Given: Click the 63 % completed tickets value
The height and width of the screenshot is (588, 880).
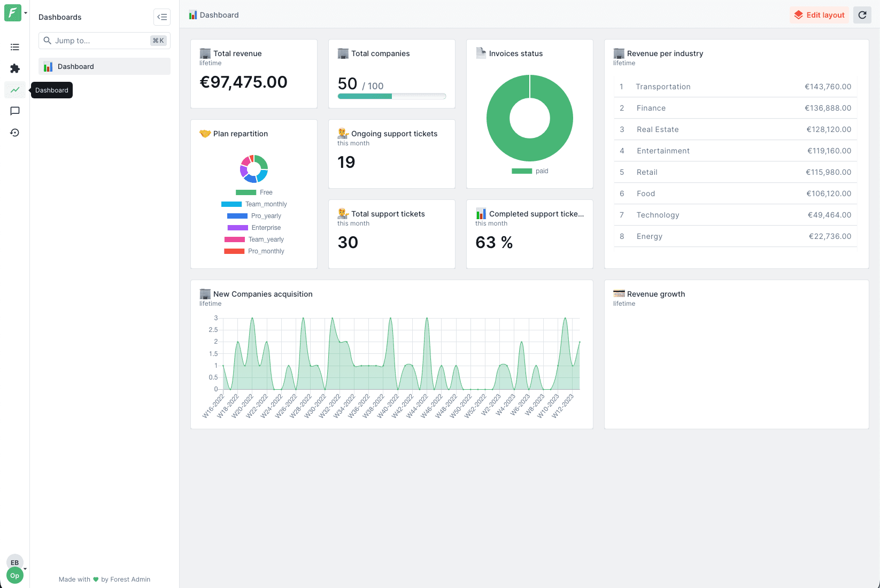Looking at the screenshot, I should pos(494,243).
